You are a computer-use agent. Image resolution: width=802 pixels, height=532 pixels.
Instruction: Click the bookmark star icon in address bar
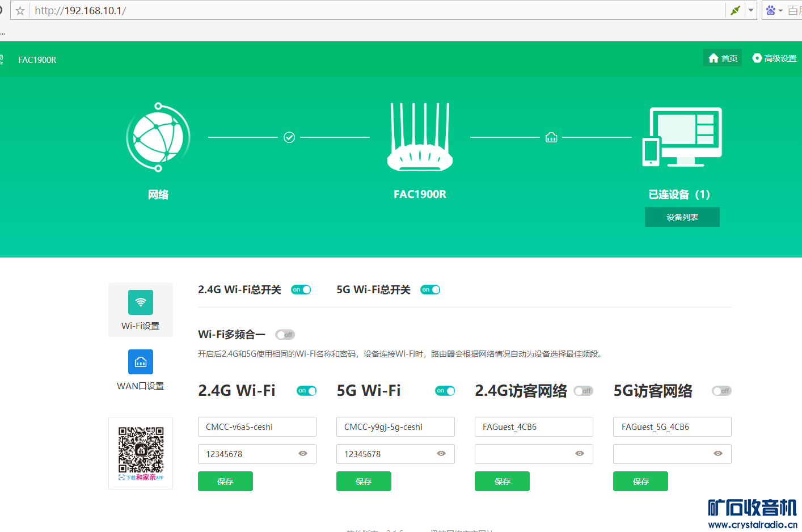[20, 11]
